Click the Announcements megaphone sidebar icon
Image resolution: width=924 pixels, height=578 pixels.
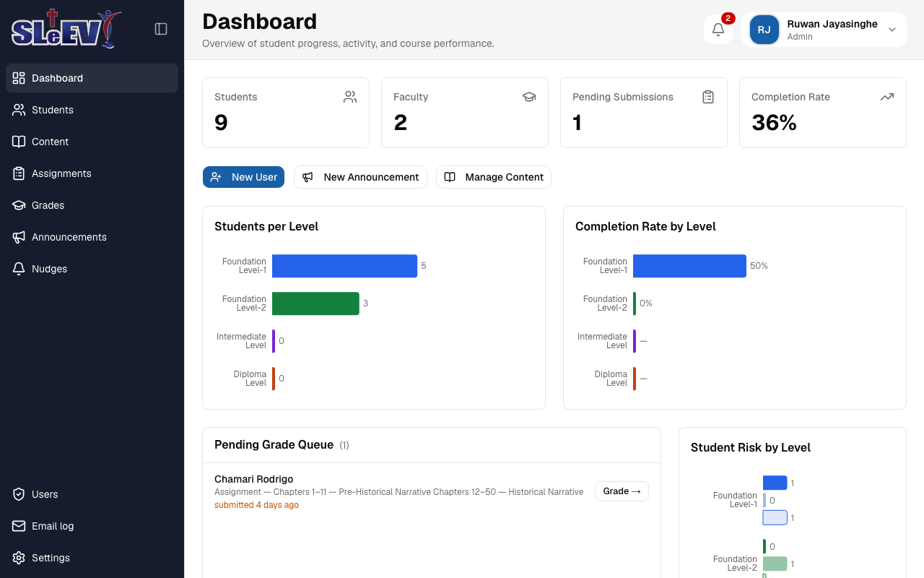[19, 237]
